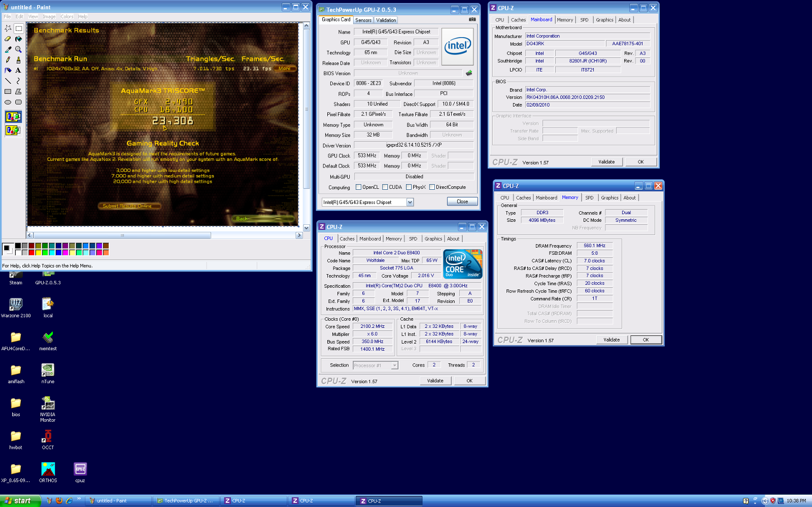
Task: Choose the Ellipse shape tool
Action: tap(8, 103)
